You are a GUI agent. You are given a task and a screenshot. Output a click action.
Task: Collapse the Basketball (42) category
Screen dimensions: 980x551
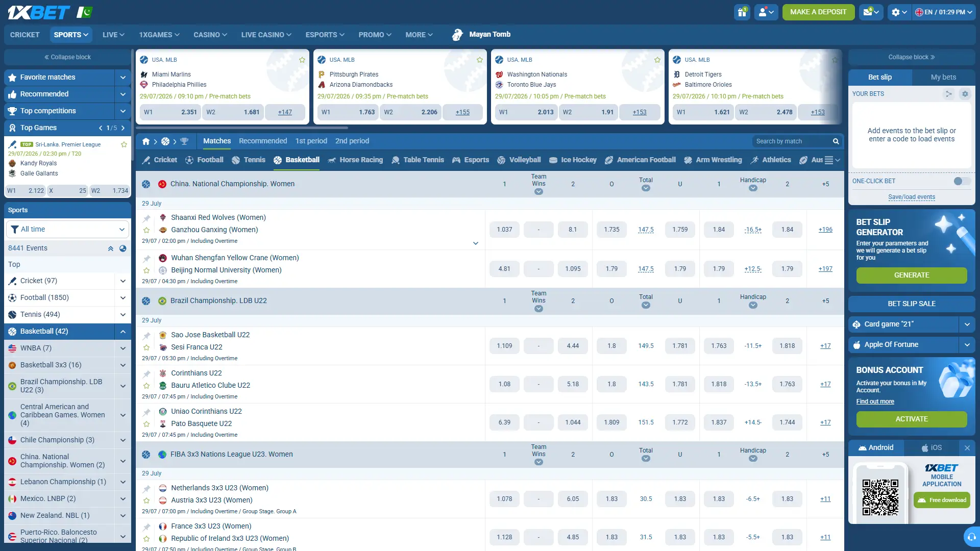[x=122, y=332]
